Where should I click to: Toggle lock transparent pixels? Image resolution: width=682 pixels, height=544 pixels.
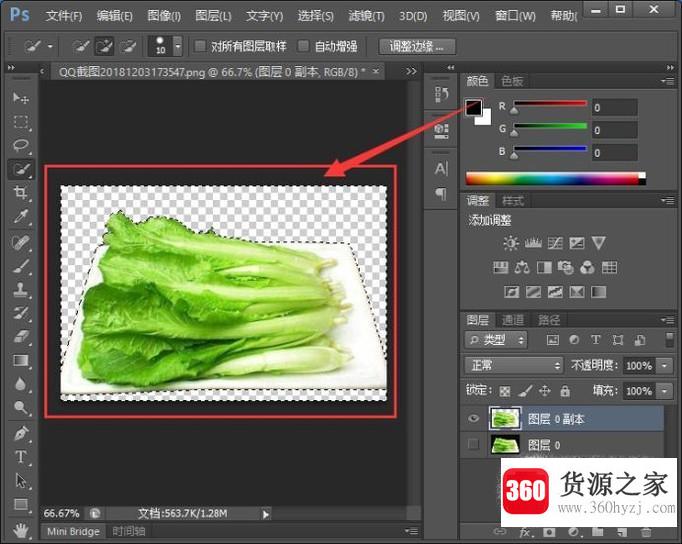click(x=505, y=391)
